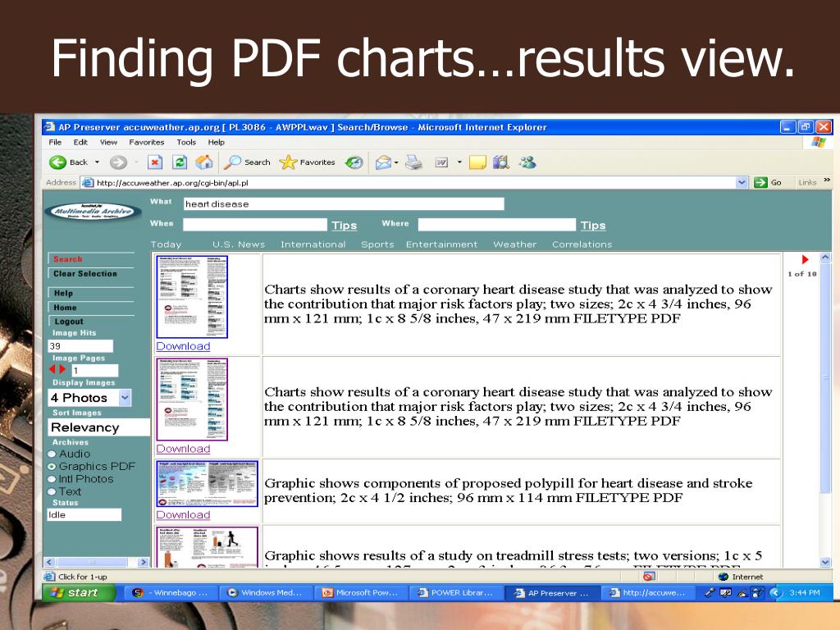Click the Home icon in the browser toolbar
Viewport: 840px width, 630px height.
click(x=204, y=162)
